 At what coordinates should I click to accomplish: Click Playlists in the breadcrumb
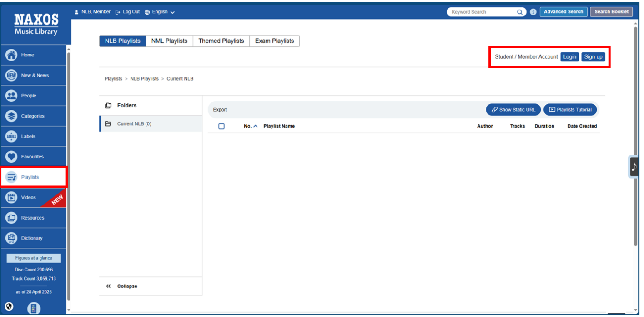pyautogui.click(x=113, y=79)
